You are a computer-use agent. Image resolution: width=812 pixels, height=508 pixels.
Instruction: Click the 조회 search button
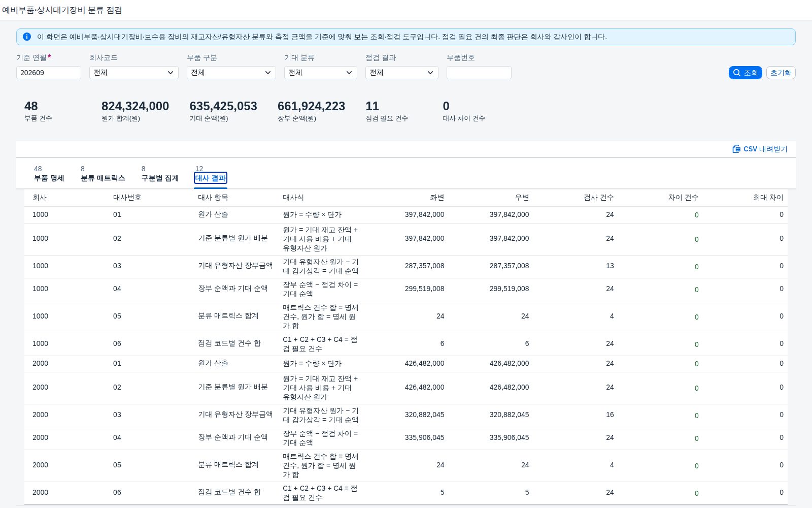point(745,73)
